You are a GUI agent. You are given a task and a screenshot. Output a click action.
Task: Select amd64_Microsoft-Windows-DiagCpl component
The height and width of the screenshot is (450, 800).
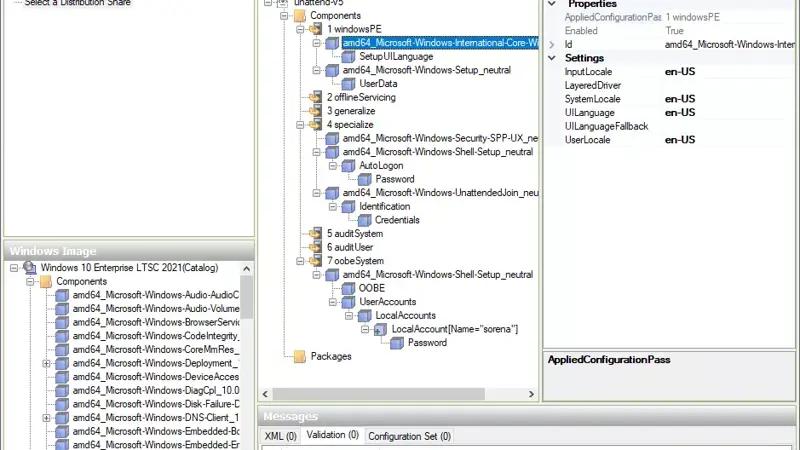pyautogui.click(x=156, y=390)
